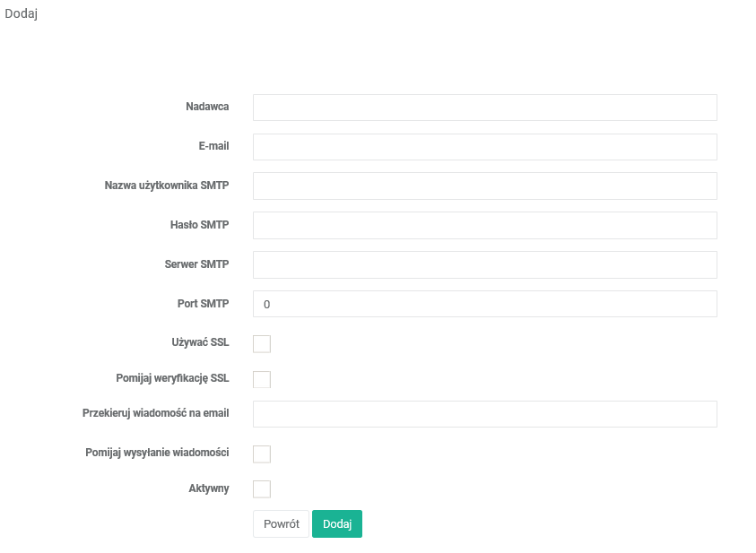The width and height of the screenshot is (756, 553).
Task: Click into the Serwer SMTP field
Action: tap(484, 265)
